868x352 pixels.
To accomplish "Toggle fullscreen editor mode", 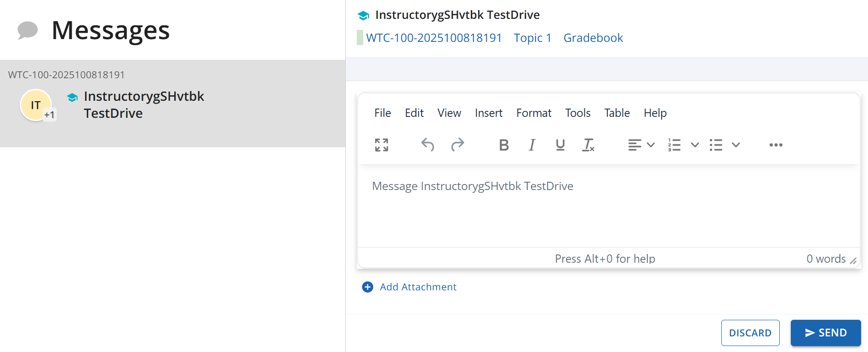I will pyautogui.click(x=381, y=145).
